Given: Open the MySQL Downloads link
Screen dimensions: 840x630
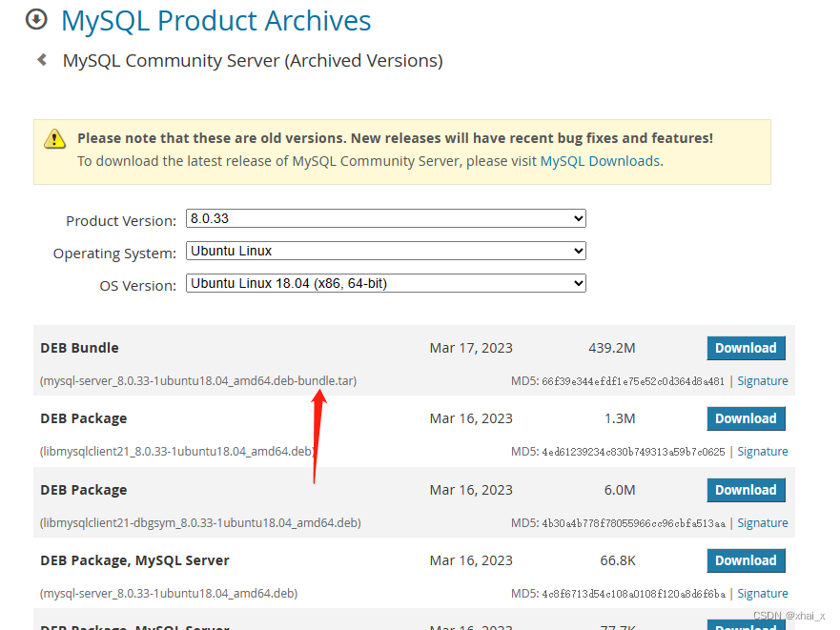Looking at the screenshot, I should tap(600, 161).
